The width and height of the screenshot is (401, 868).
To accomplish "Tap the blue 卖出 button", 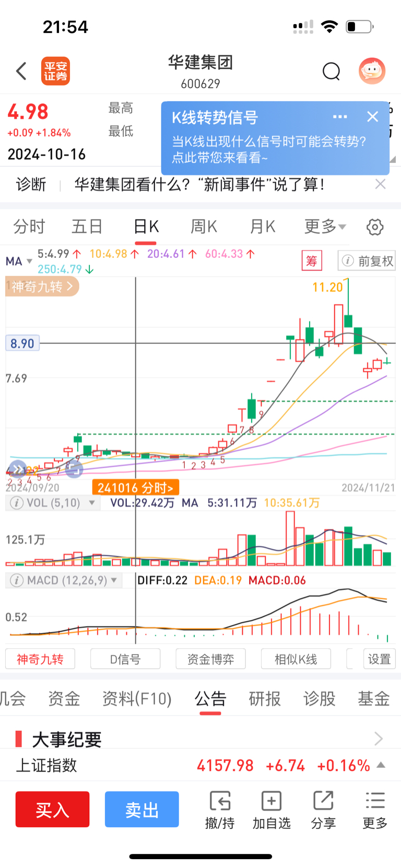I will (x=141, y=810).
